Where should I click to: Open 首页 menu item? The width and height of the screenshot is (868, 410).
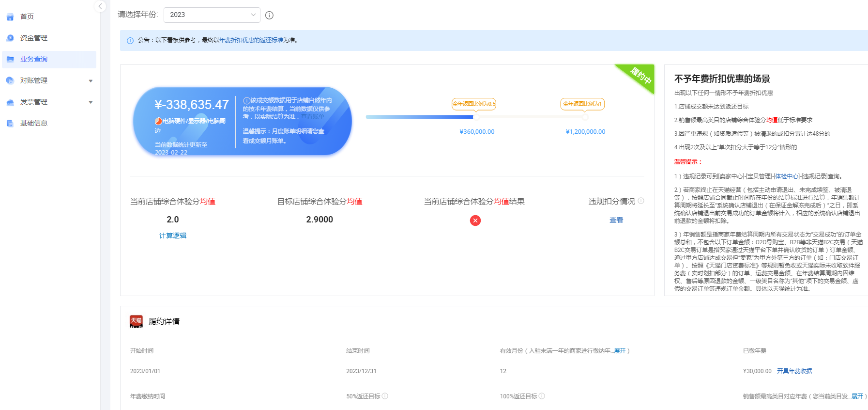27,16
